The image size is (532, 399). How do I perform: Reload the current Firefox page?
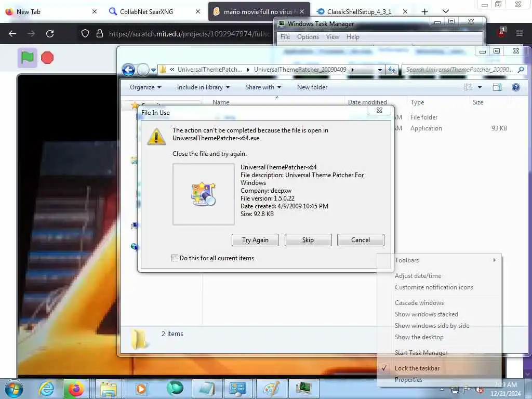tap(50, 34)
